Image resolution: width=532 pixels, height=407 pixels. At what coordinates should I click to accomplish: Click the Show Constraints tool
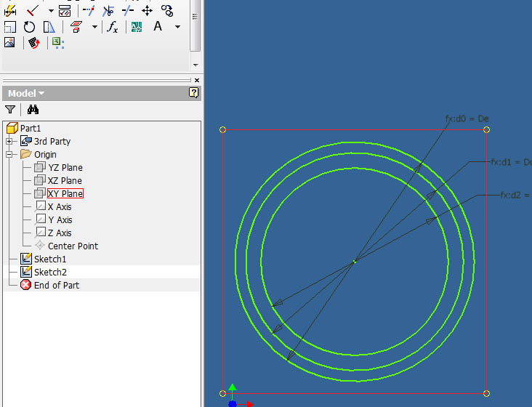tap(65, 11)
